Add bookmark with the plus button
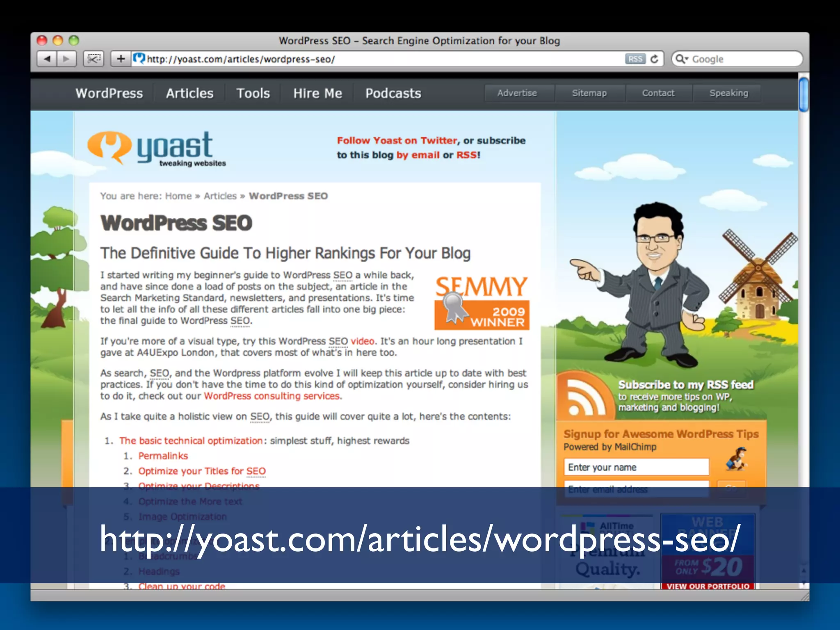Screen dimensions: 840x630 [121, 59]
